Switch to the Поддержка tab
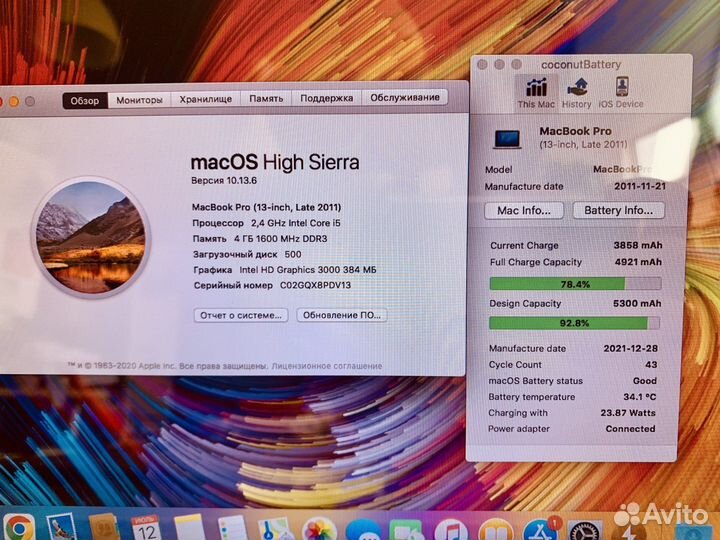This screenshot has height=540, width=720. point(326,98)
